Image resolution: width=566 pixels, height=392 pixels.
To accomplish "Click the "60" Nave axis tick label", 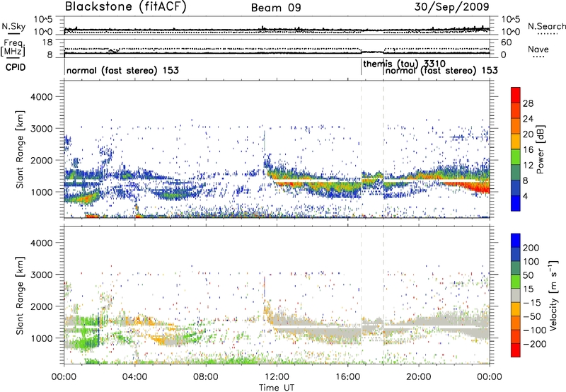I will (507, 42).
